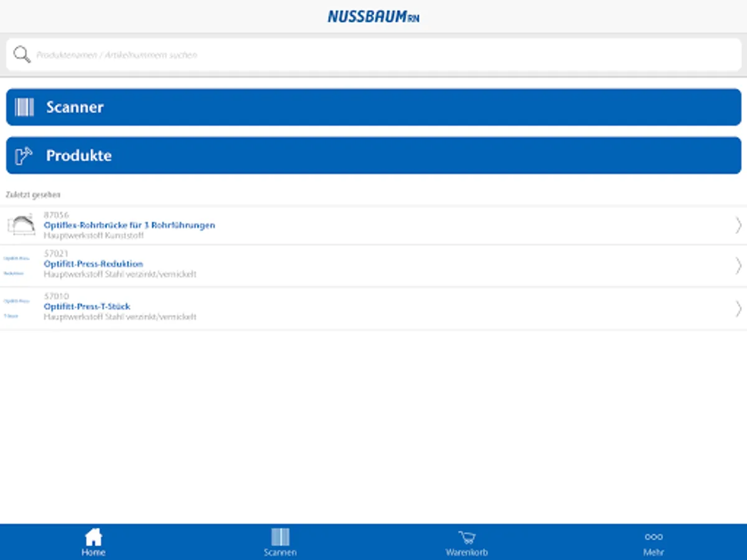Switch to the Home tab
The height and width of the screenshot is (560, 747).
[x=93, y=542]
